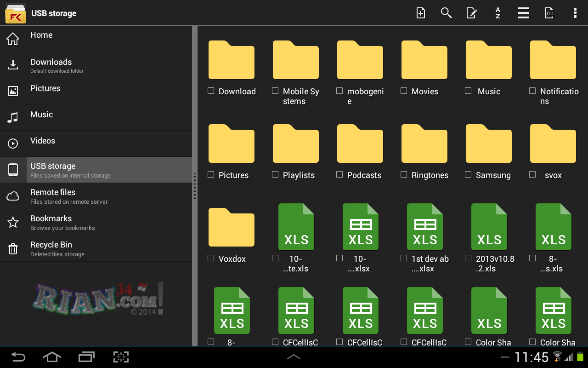Check the Notifications folder checkbox

[532, 91]
